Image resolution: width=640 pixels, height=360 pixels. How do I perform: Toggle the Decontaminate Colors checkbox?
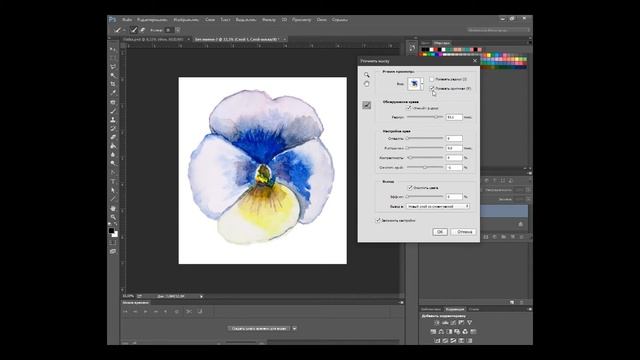click(x=410, y=188)
